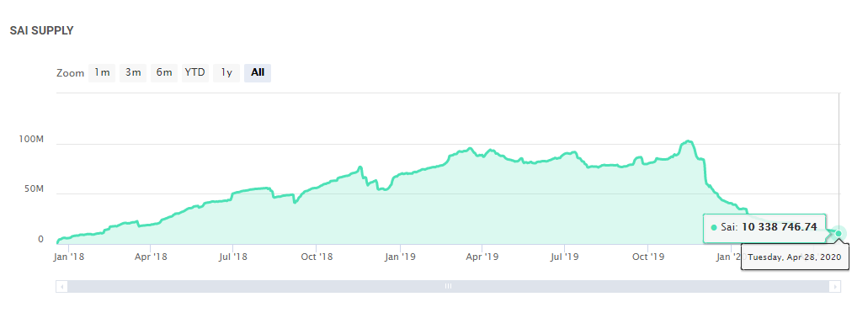
Task: Click the highlighted data point marker
Action: click(x=839, y=233)
